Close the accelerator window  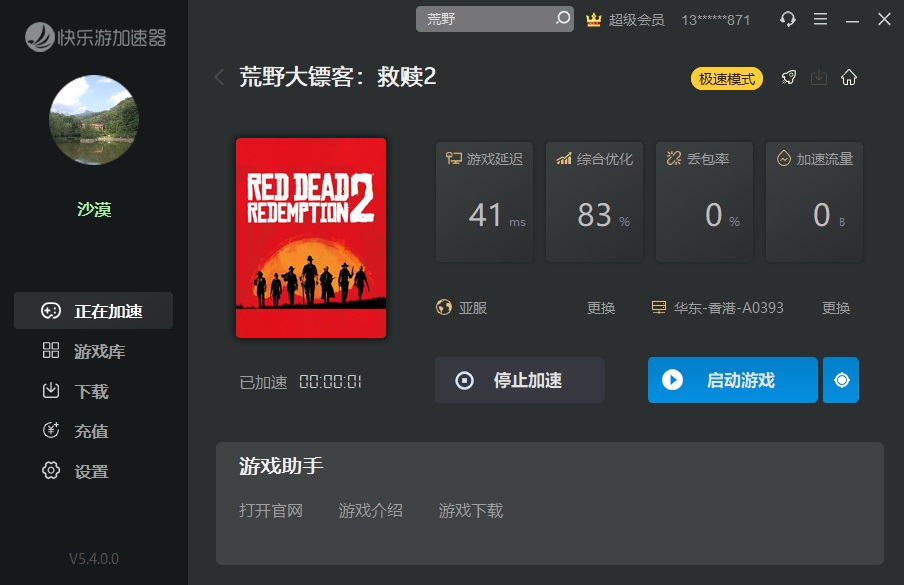point(884,19)
